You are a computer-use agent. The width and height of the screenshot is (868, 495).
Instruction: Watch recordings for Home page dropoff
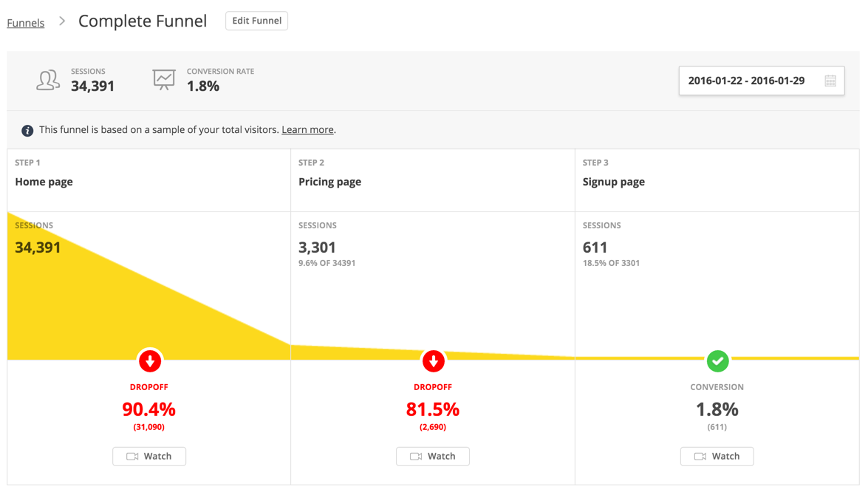point(149,457)
